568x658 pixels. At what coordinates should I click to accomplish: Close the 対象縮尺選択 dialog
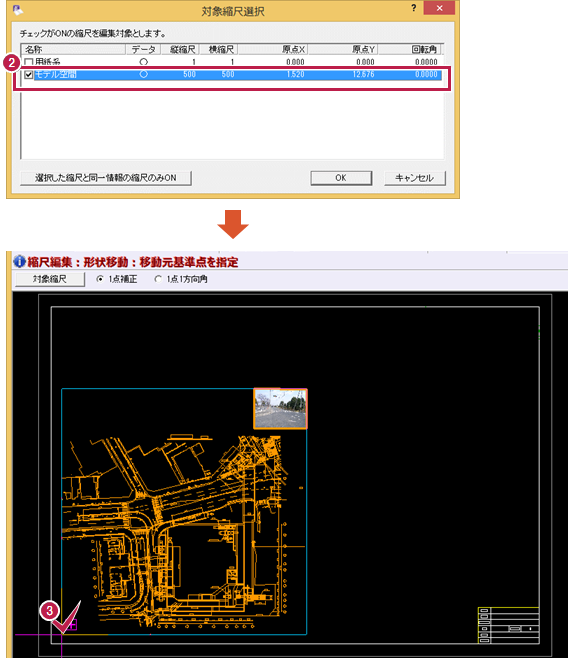439,8
